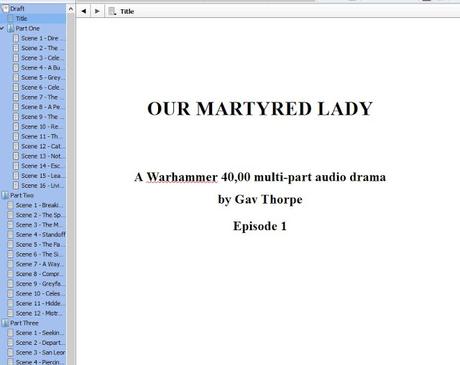Viewport: 460px width, 365px height.
Task: Click the document icon for Scene 5 - Grey
Action: click(16, 78)
